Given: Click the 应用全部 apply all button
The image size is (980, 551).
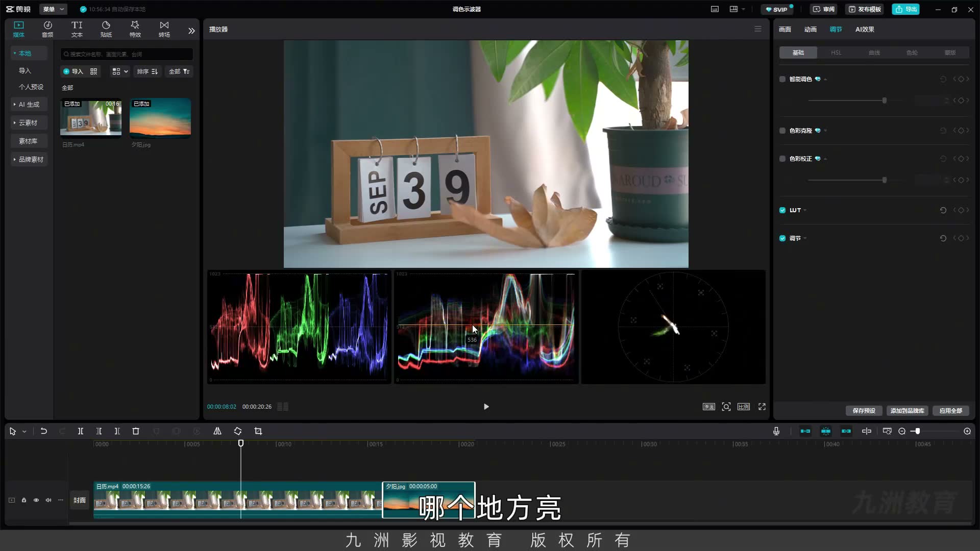Looking at the screenshot, I should click(951, 411).
